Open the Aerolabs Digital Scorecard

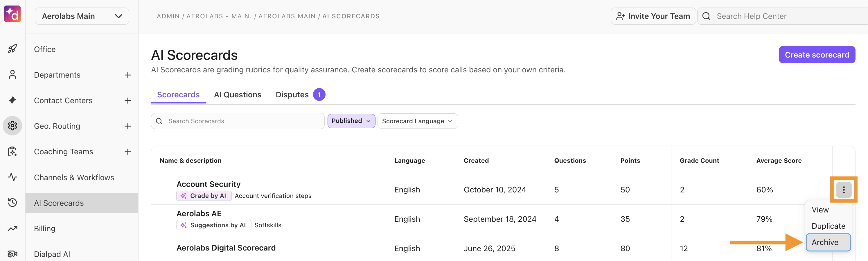226,248
